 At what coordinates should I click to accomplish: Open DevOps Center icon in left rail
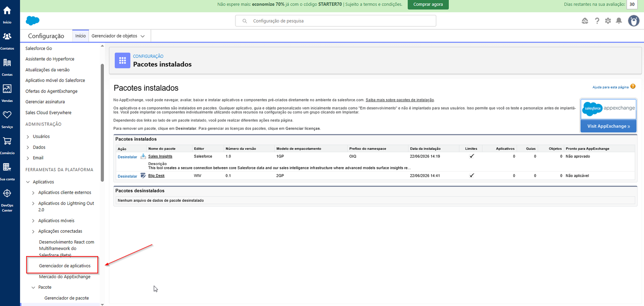[x=7, y=193]
